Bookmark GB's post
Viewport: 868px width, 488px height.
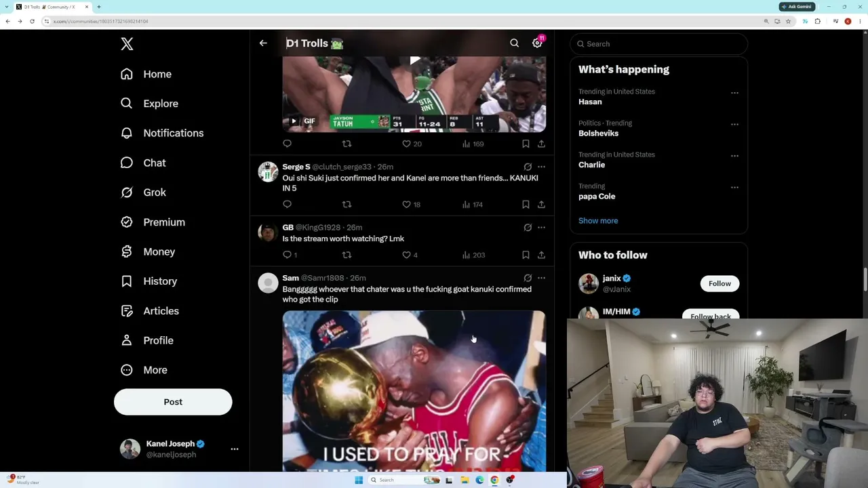[x=526, y=255]
